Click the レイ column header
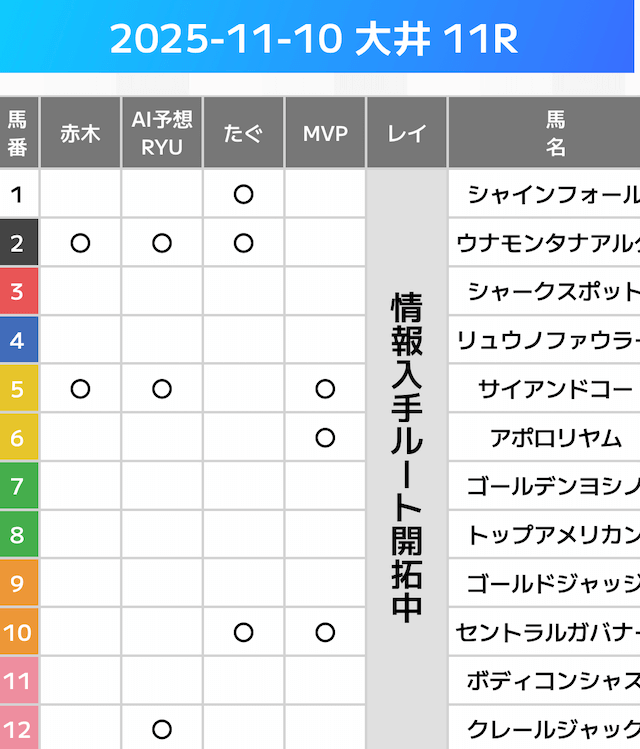The image size is (640, 749). (406, 133)
